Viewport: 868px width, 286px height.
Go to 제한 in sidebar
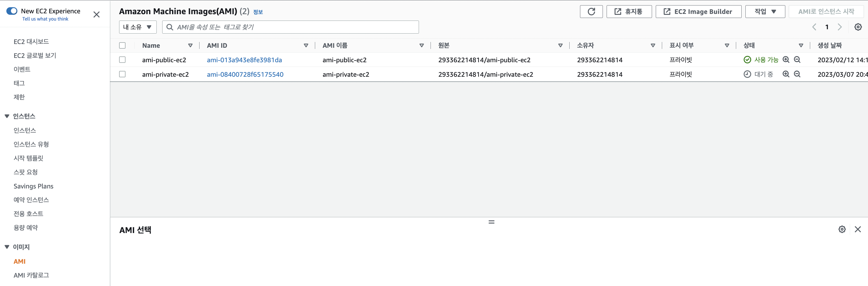click(19, 97)
